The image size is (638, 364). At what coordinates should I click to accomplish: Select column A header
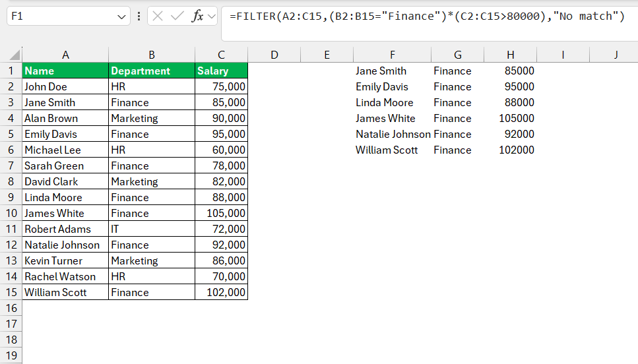[x=65, y=55]
